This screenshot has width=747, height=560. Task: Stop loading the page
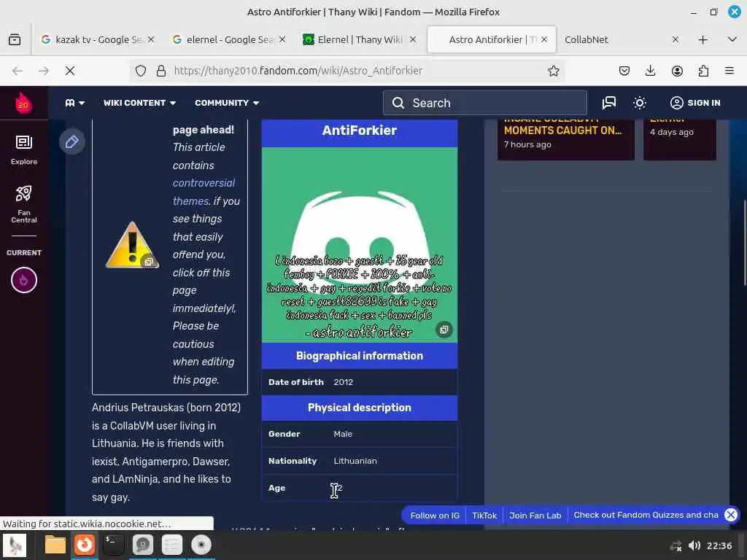[x=70, y=71]
